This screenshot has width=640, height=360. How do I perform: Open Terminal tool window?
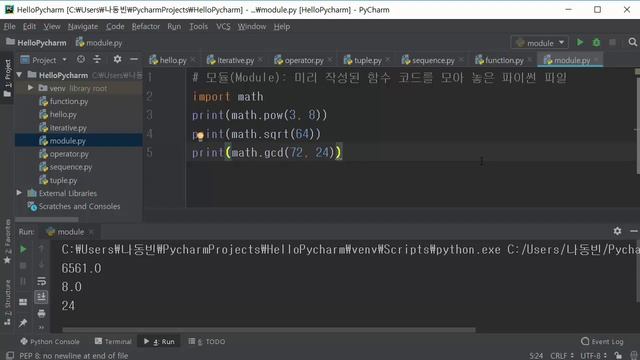point(113,342)
